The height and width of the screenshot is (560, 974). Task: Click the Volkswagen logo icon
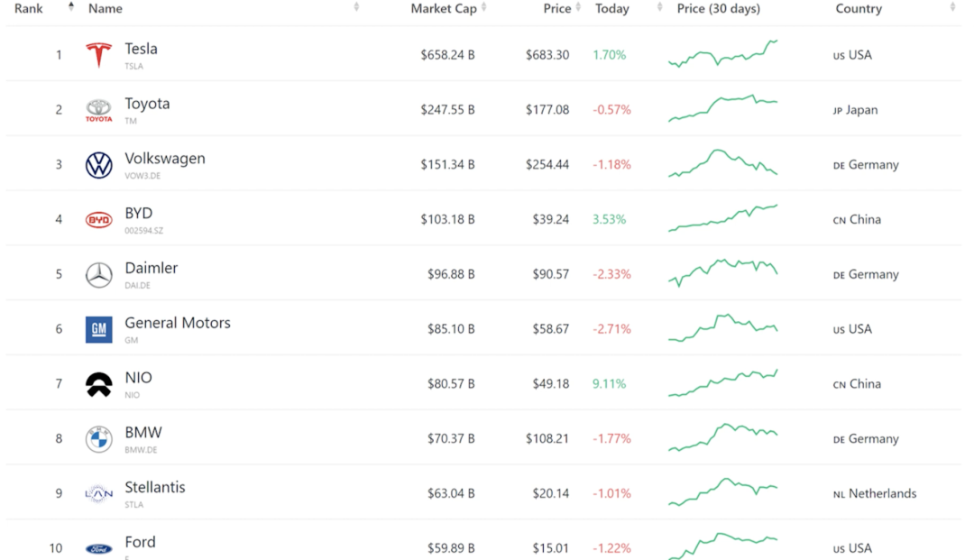tap(98, 165)
